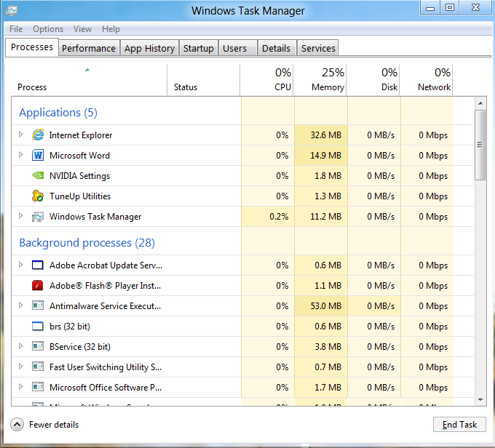
Task: Click the Microsoft Office Software Protection icon
Action: pyautogui.click(x=38, y=387)
